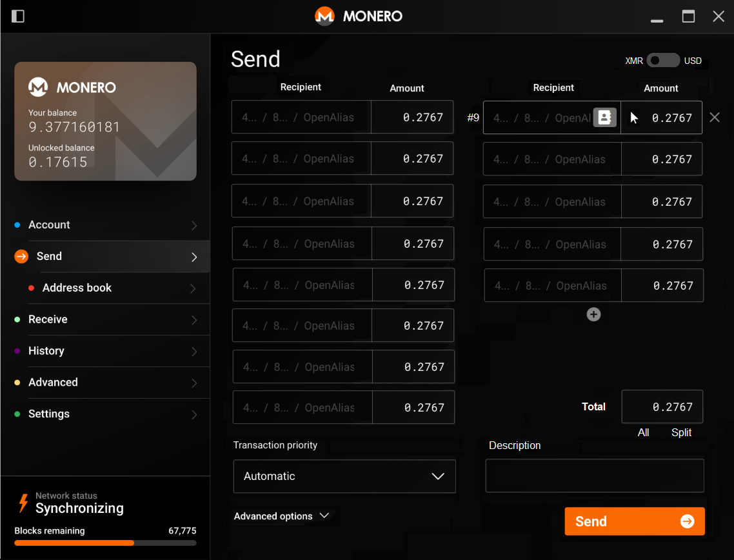Click the unlocked balance 0.17615
This screenshot has width=734, height=560.
coord(58,162)
